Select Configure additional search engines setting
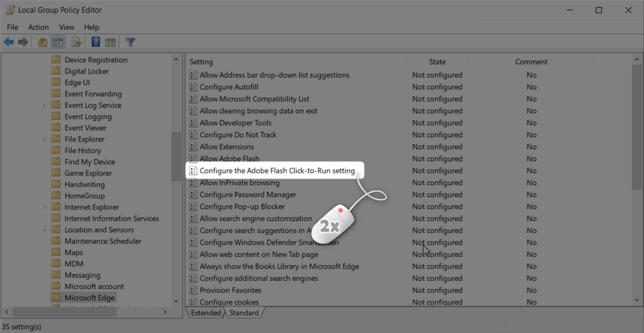The height and width of the screenshot is (333, 644). pyautogui.click(x=259, y=278)
